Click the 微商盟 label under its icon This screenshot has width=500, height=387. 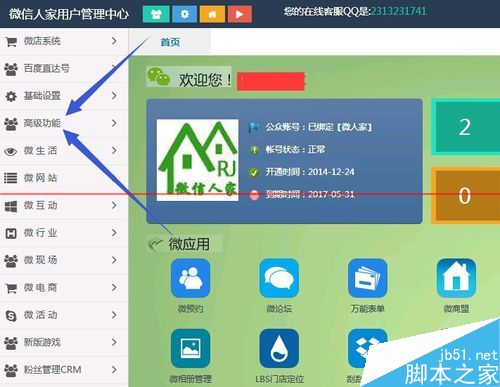coord(456,309)
